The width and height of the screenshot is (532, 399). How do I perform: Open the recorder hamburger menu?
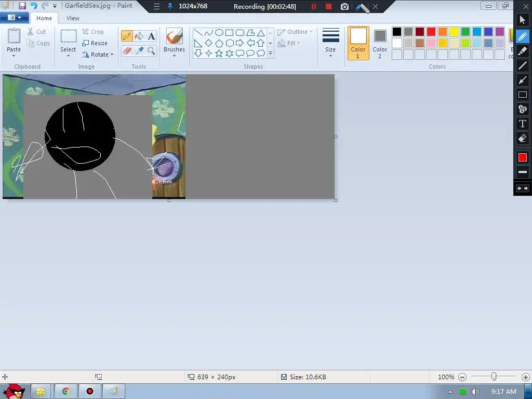click(156, 6)
